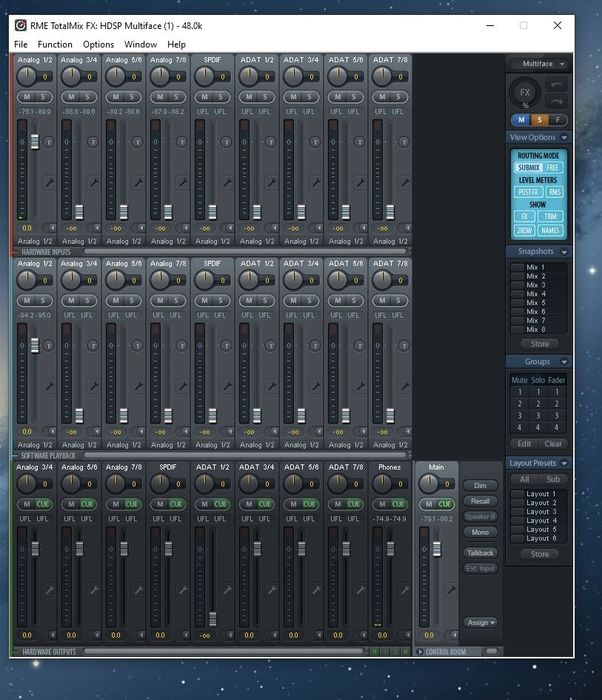Viewport: 602px width, 700px height.
Task: Enable CUE on the Phones output
Action: coord(398,504)
